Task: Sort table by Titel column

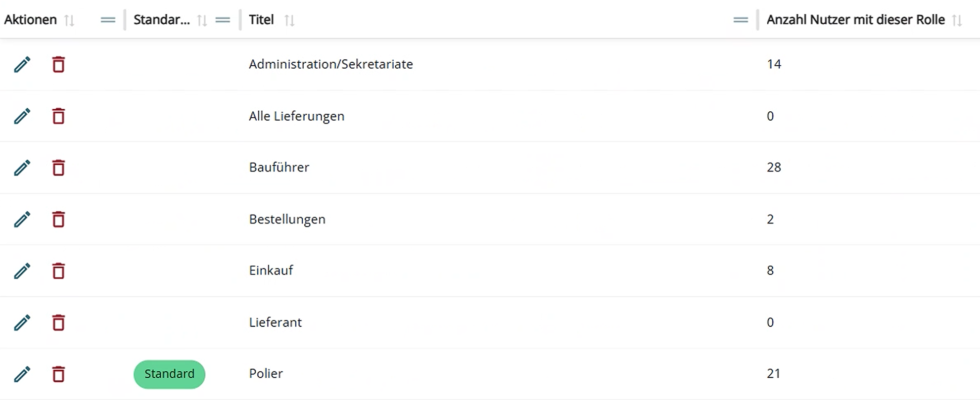Action: pyautogui.click(x=289, y=20)
